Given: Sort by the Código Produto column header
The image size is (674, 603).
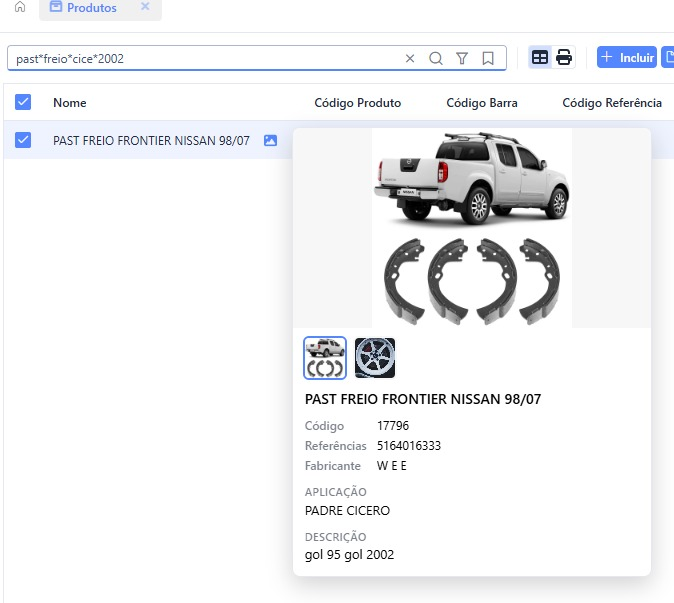Looking at the screenshot, I should coord(358,103).
